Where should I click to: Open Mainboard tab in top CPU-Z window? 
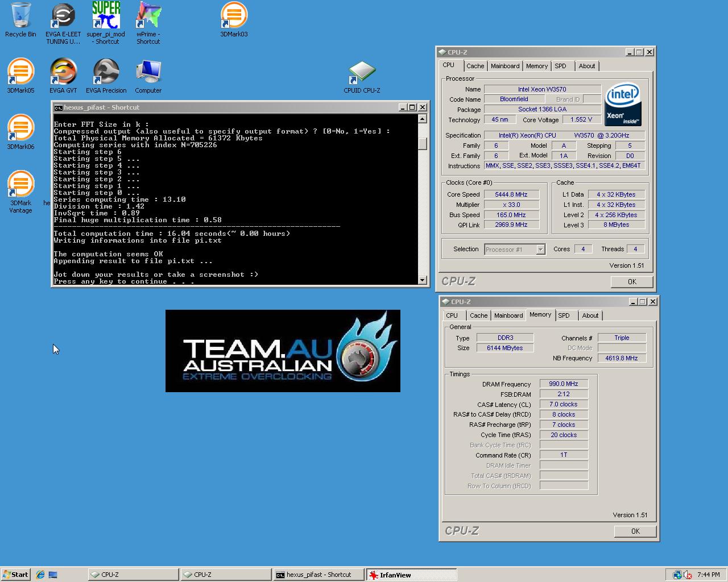click(x=505, y=66)
